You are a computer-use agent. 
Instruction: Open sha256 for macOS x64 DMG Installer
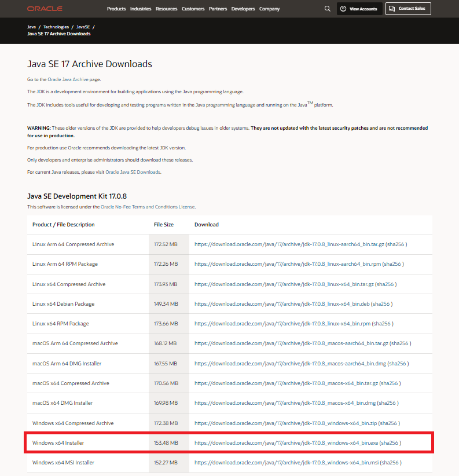tap(387, 403)
